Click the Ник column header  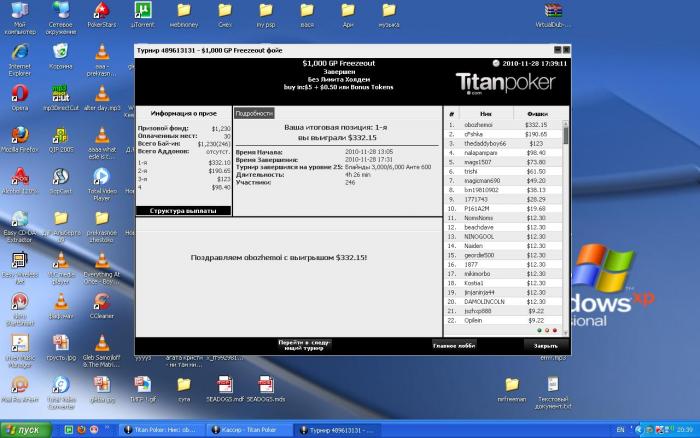point(486,114)
